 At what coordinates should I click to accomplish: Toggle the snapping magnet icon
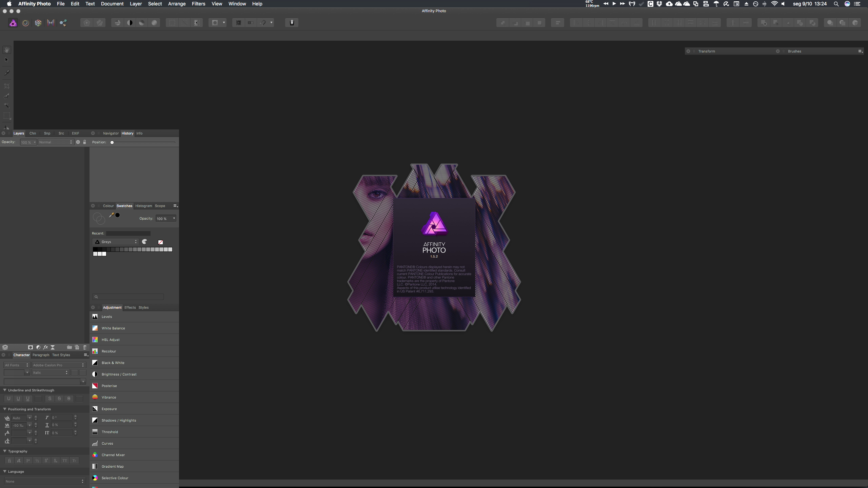point(263,23)
